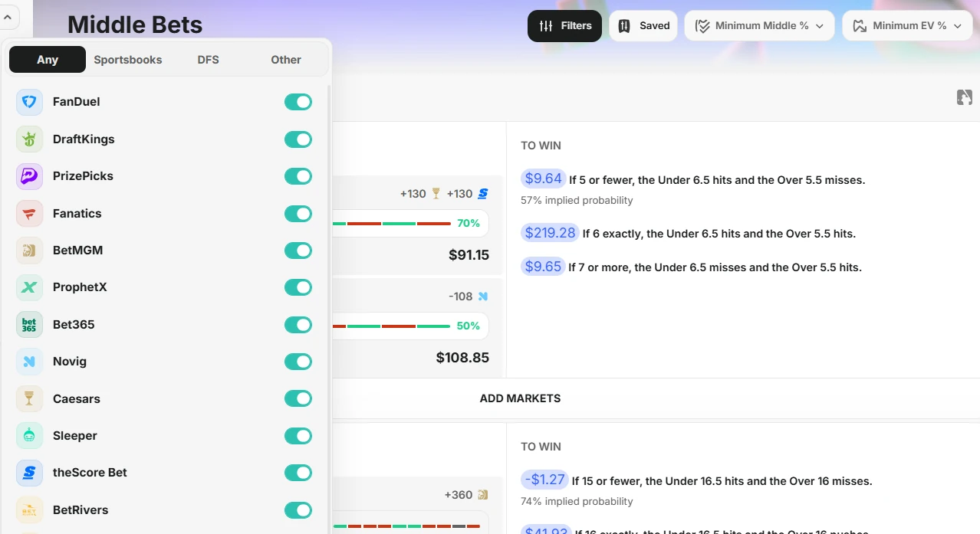Click the $9.65 payout amount
Image resolution: width=980 pixels, height=534 pixels.
(x=543, y=267)
